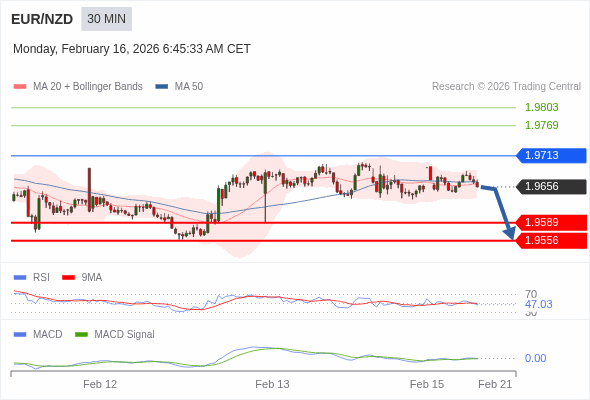Image resolution: width=590 pixels, height=400 pixels.
Task: Click the Feb 21 axis label
Action: [495, 384]
